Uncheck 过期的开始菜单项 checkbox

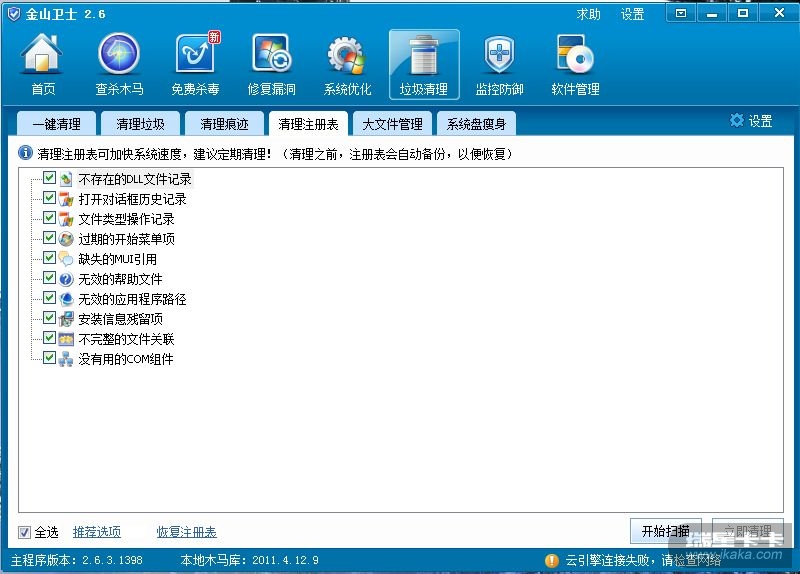[x=49, y=237]
